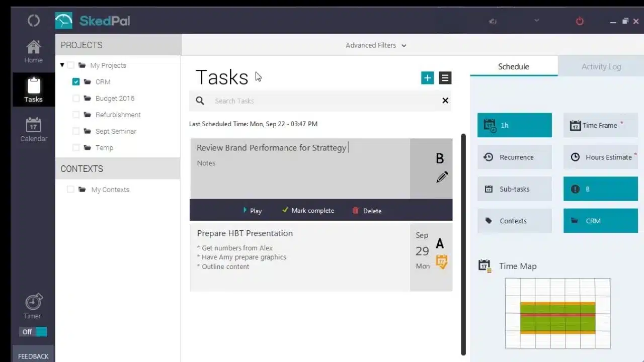Click the Time Map calendar icon

(485, 266)
